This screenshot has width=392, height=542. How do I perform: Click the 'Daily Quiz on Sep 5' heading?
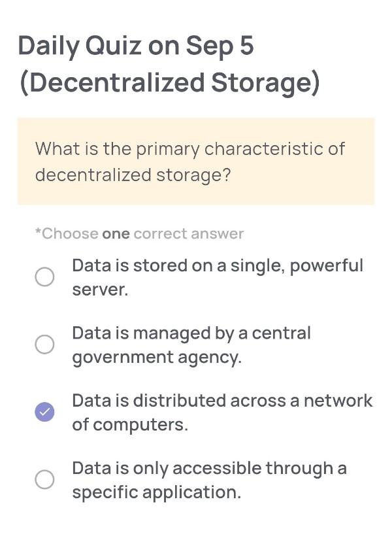[136, 46]
